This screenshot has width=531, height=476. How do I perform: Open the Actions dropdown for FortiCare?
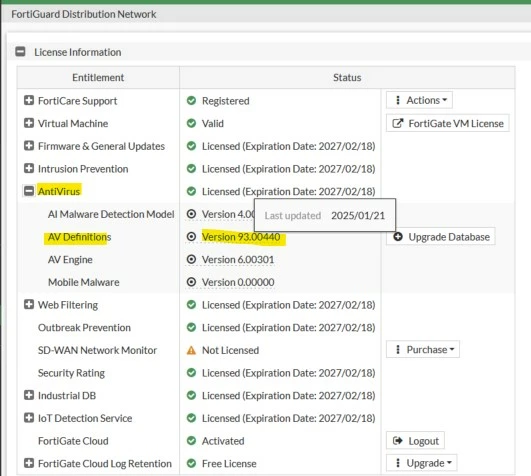point(419,100)
